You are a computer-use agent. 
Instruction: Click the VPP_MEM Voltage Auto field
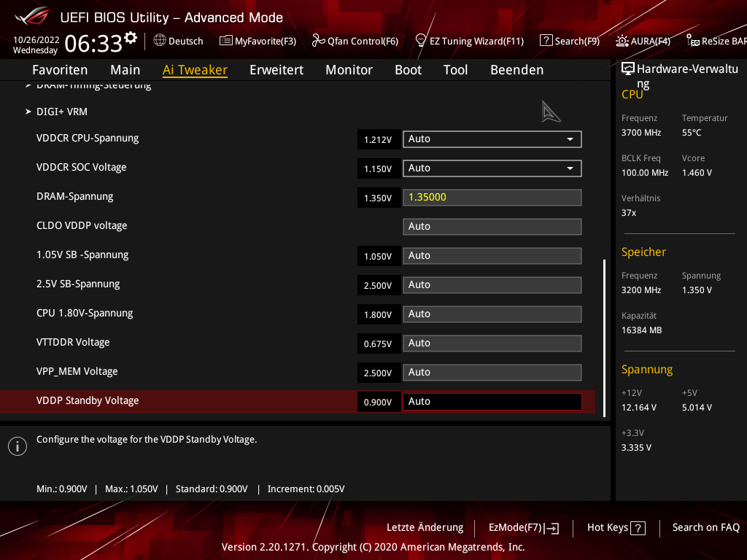tap(492, 373)
